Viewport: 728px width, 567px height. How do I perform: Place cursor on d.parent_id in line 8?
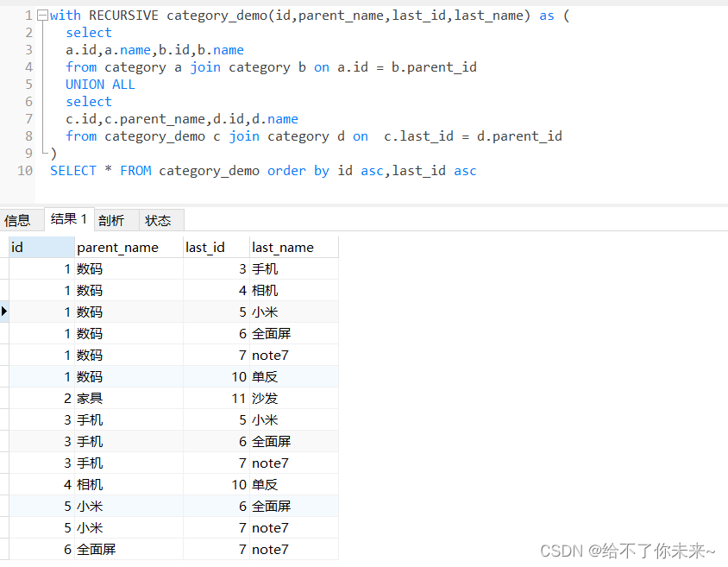[x=519, y=136]
